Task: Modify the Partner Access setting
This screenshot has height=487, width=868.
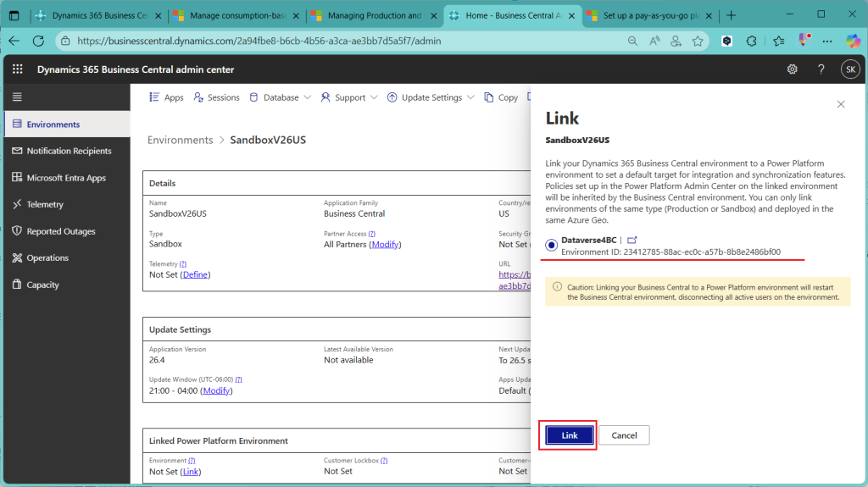Action: click(385, 244)
